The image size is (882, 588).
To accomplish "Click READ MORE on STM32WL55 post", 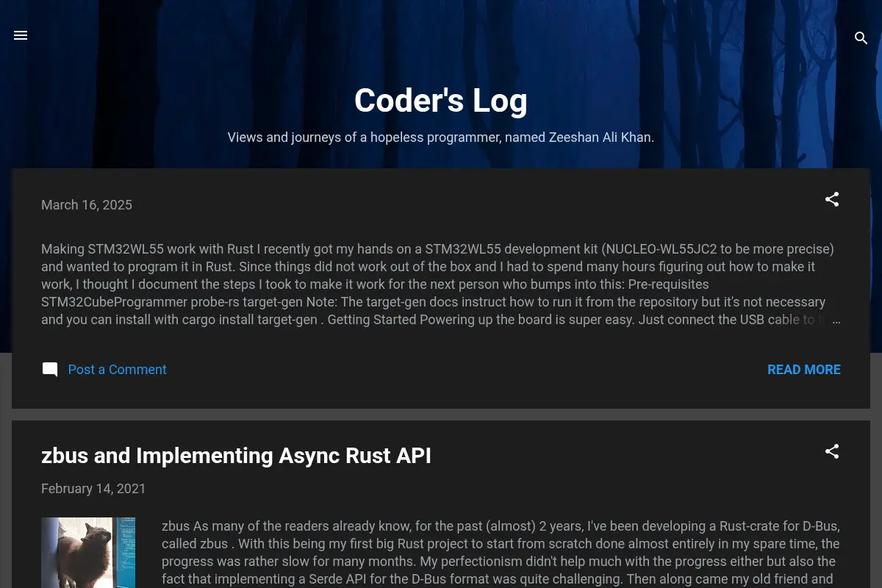I will coord(804,370).
